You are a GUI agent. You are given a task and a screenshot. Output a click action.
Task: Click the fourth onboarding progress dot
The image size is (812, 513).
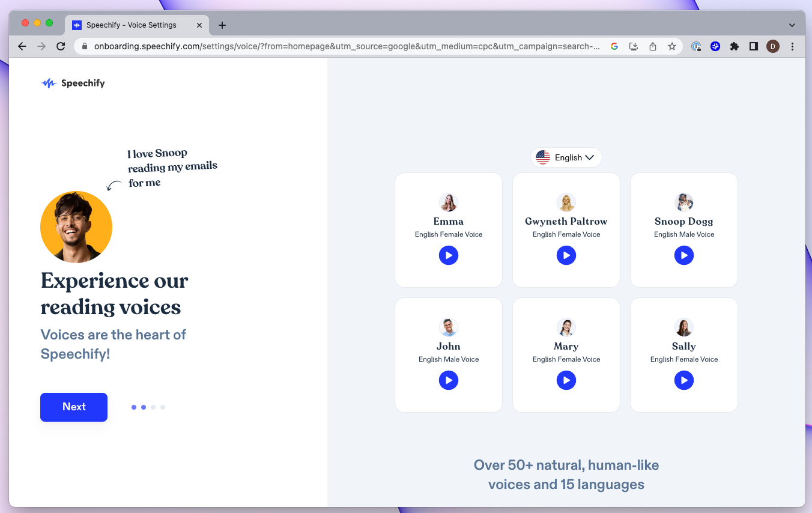tap(163, 407)
